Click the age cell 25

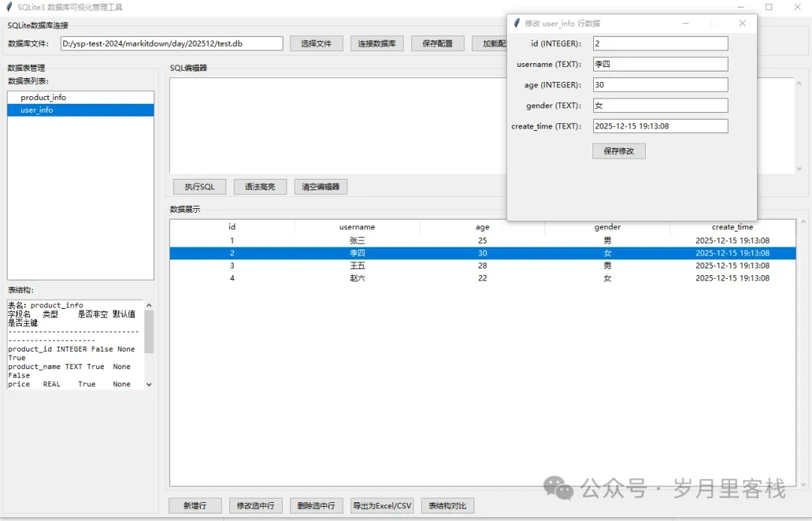(482, 241)
